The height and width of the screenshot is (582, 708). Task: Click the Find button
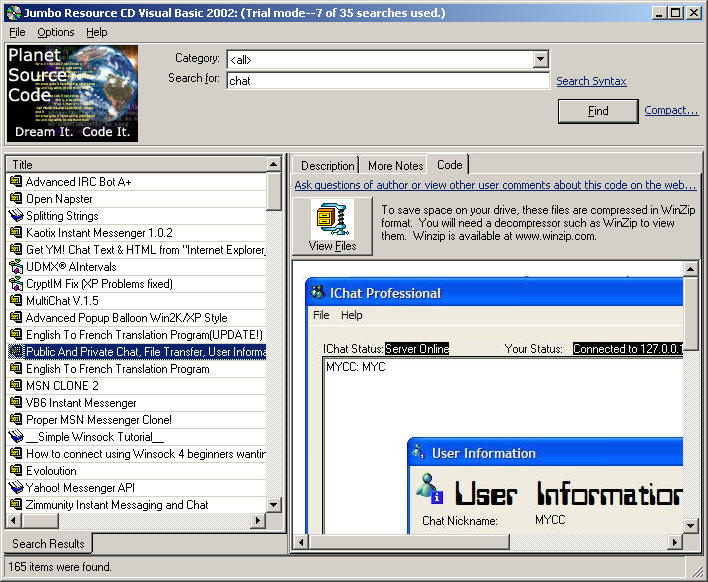[598, 111]
